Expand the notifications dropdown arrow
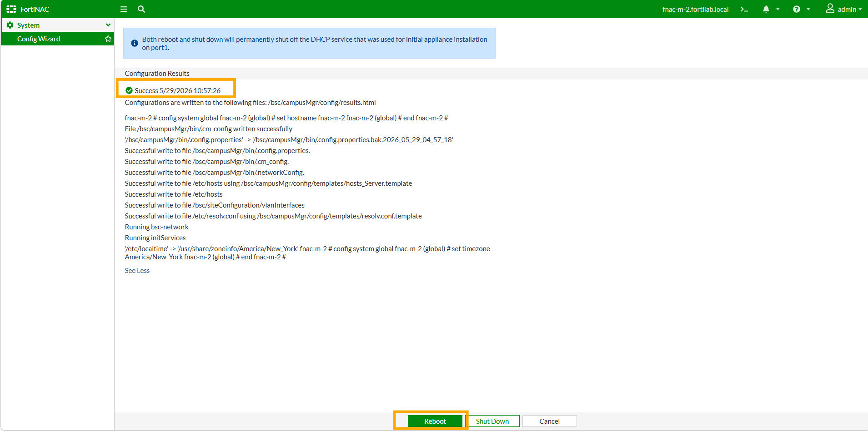This screenshot has height=431, width=868. (778, 9)
